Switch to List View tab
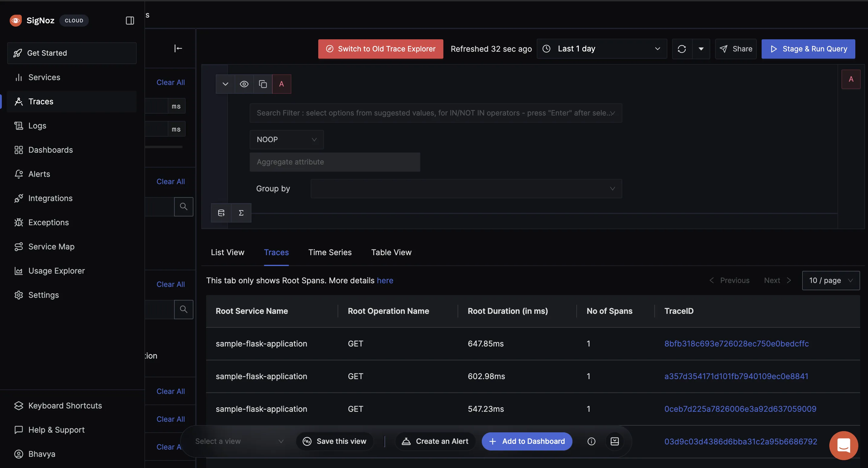The image size is (868, 468). pyautogui.click(x=228, y=252)
